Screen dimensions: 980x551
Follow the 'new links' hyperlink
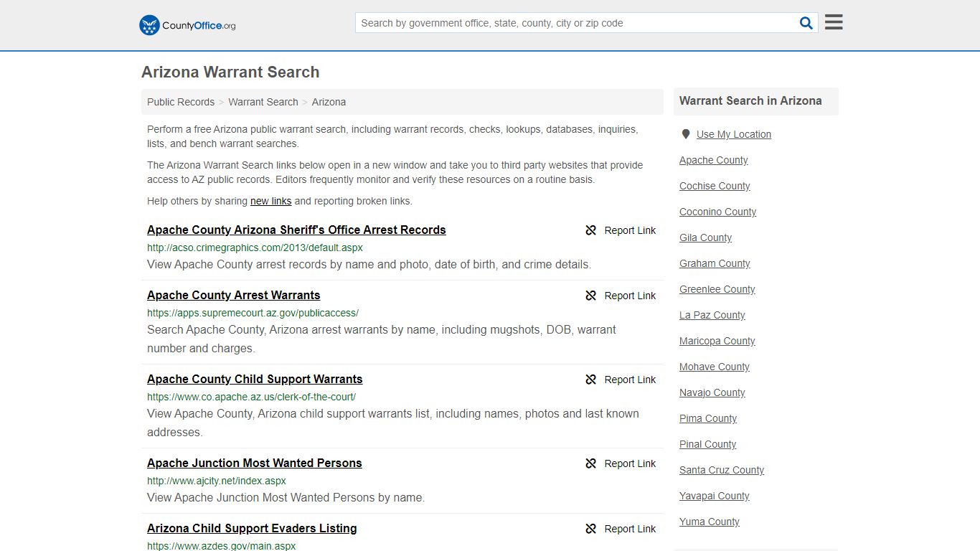[x=270, y=201]
